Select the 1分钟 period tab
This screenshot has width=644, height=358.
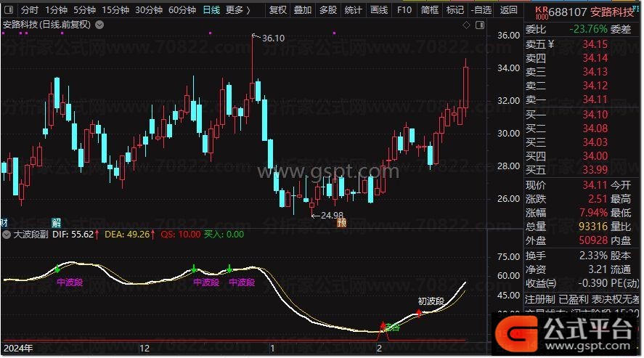point(56,9)
